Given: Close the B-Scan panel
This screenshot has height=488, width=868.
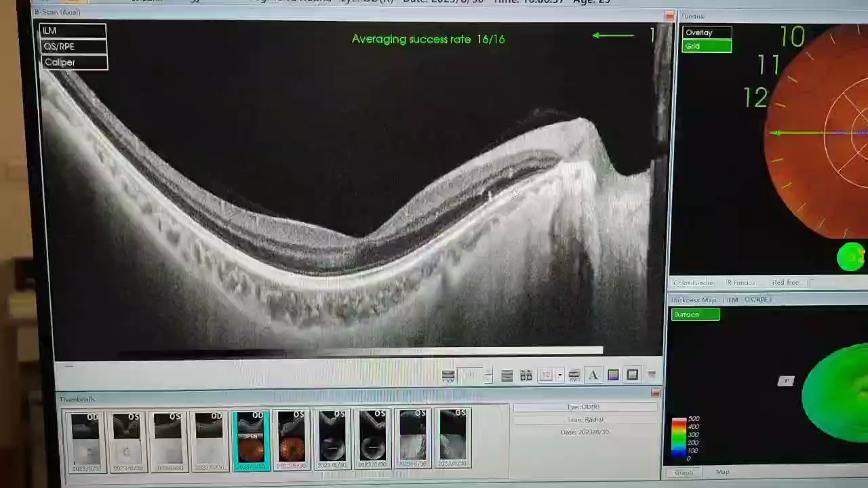Looking at the screenshot, I should (x=669, y=16).
